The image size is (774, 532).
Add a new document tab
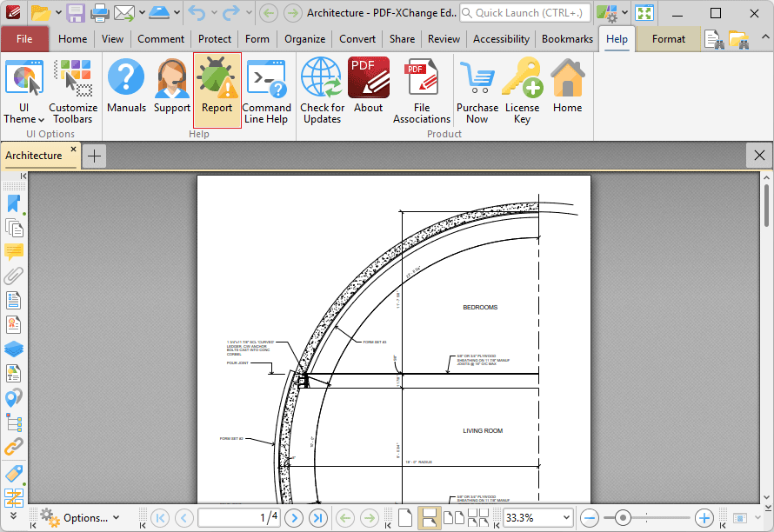(x=94, y=156)
